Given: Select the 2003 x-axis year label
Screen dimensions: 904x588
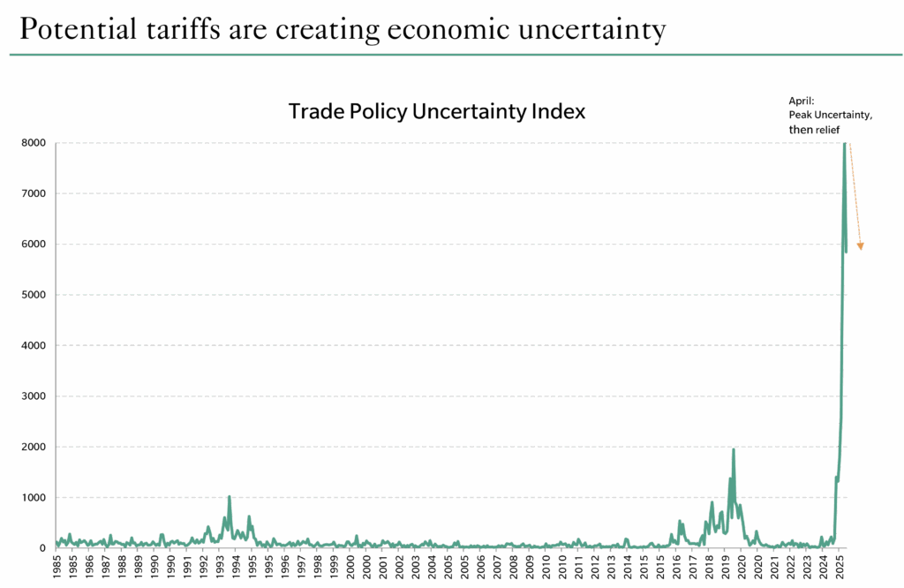Looking at the screenshot, I should [416, 567].
